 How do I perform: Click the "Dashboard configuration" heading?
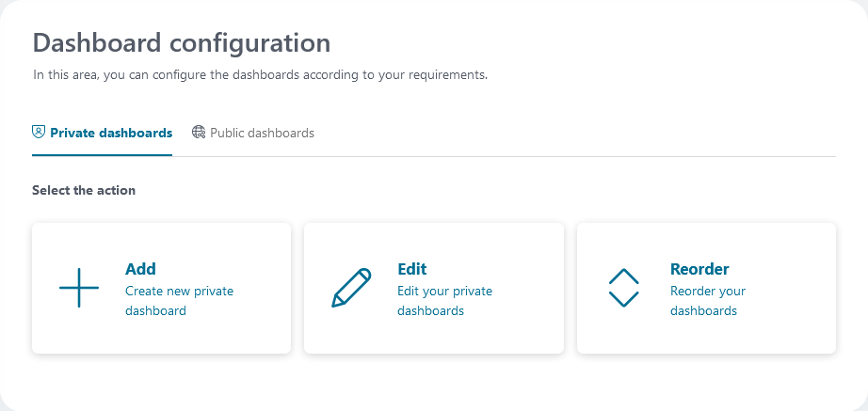(x=182, y=42)
